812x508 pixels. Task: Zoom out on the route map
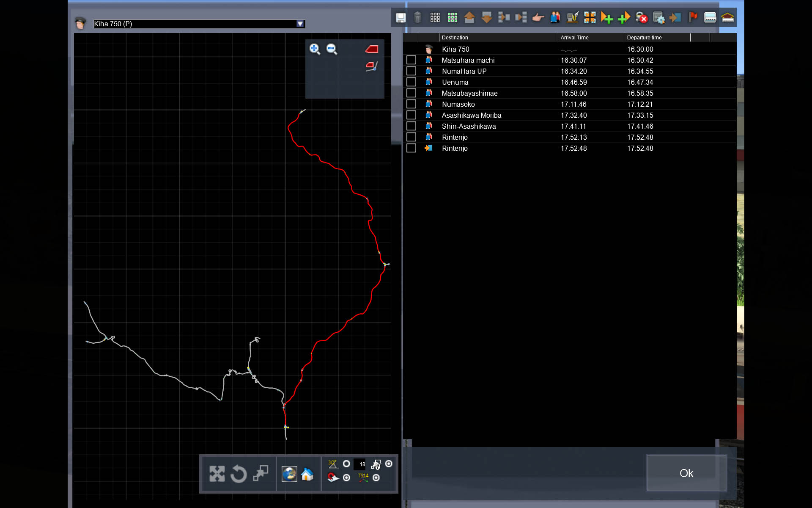click(x=332, y=49)
